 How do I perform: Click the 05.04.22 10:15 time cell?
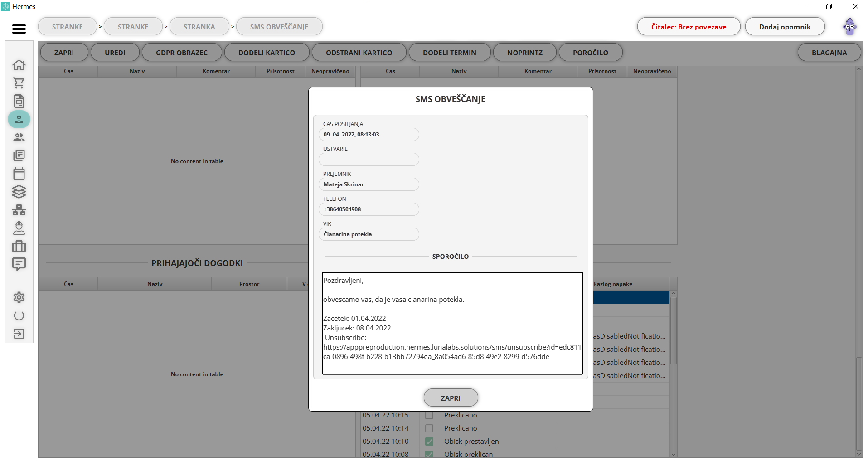pos(386,415)
